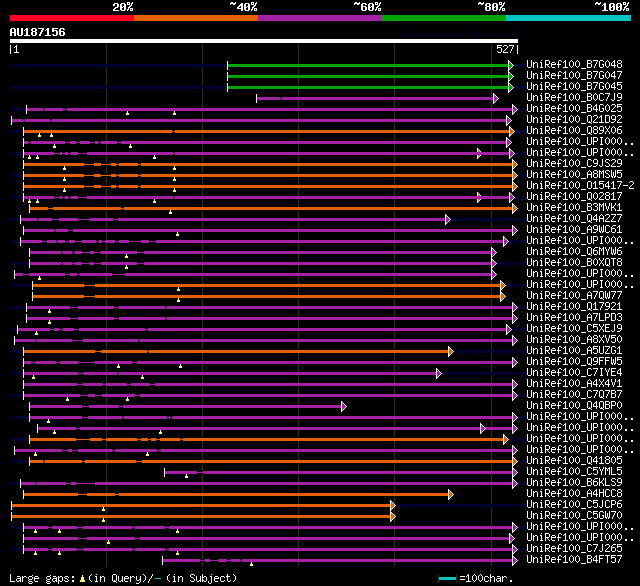The width and height of the screenshot is (640, 586).
Task: Click the green alignment bar of UniRef100_B7G047
Action: coord(368,76)
